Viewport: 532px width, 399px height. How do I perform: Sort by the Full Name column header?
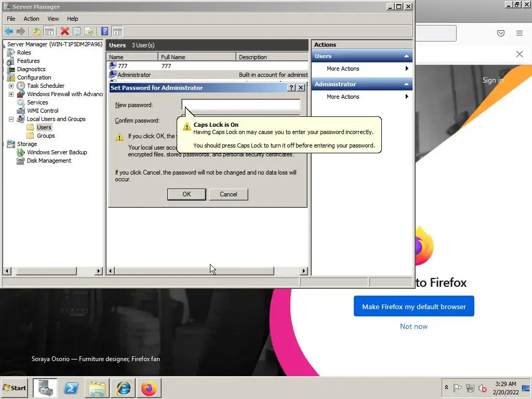click(197, 57)
